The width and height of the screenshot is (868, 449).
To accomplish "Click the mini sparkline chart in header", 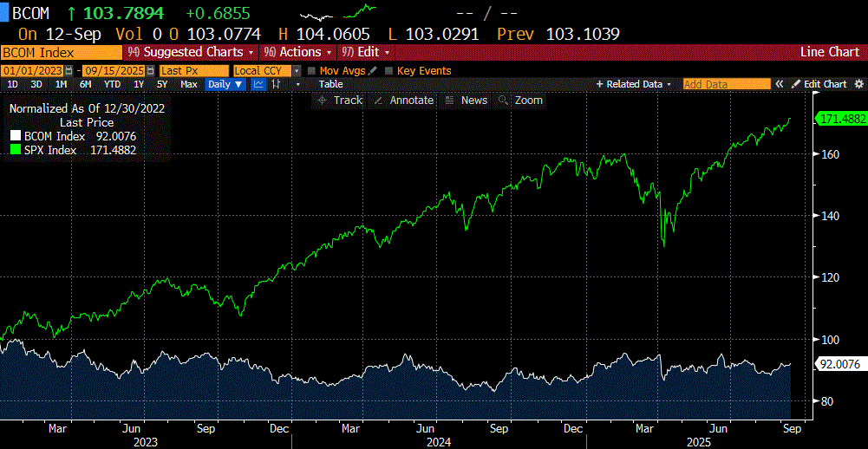I will (x=338, y=12).
